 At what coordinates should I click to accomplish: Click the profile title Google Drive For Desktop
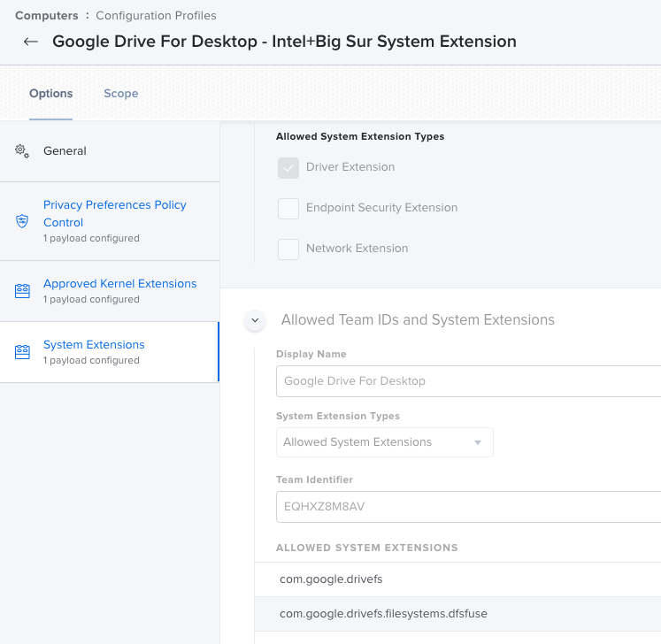[284, 42]
